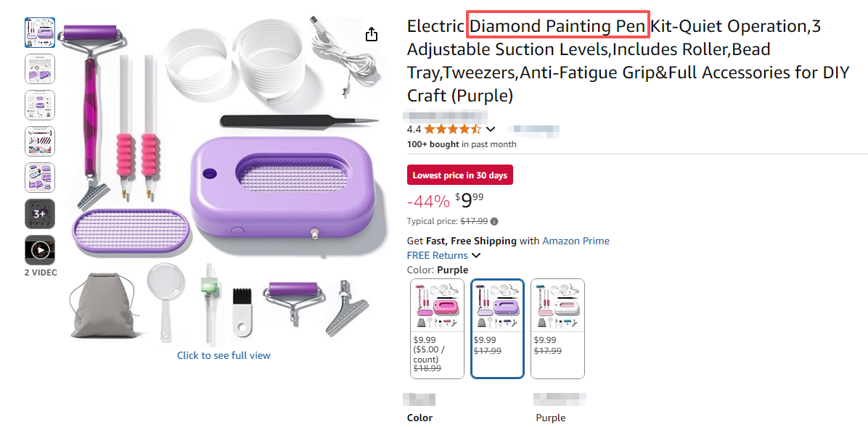Viewport: 868px width, 427px height.
Task: Open the typical price info icon
Action: pos(494,221)
